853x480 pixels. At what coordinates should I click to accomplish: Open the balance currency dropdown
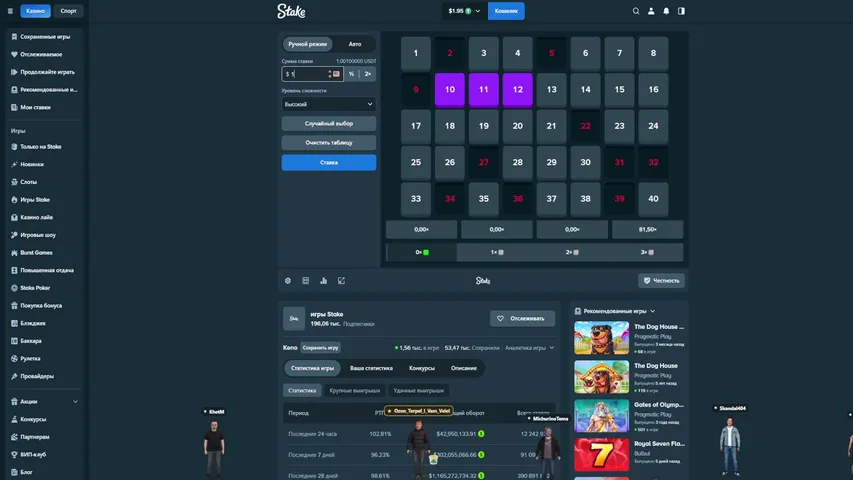(463, 11)
